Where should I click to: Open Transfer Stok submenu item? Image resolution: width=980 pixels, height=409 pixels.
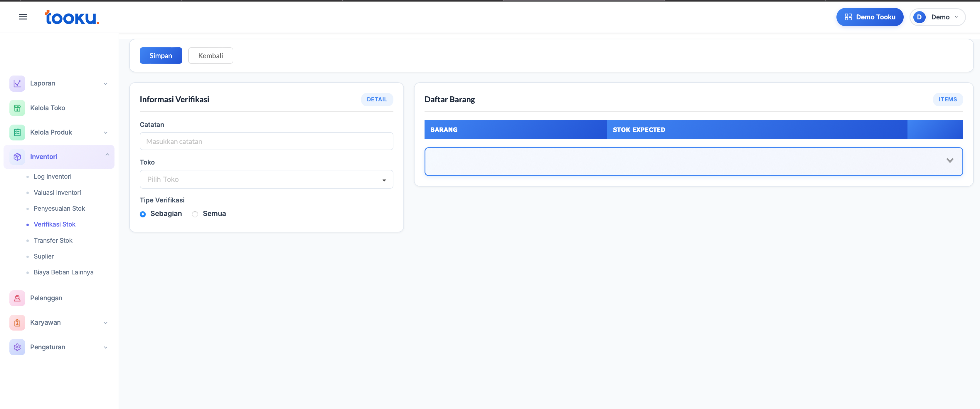pyautogui.click(x=53, y=240)
